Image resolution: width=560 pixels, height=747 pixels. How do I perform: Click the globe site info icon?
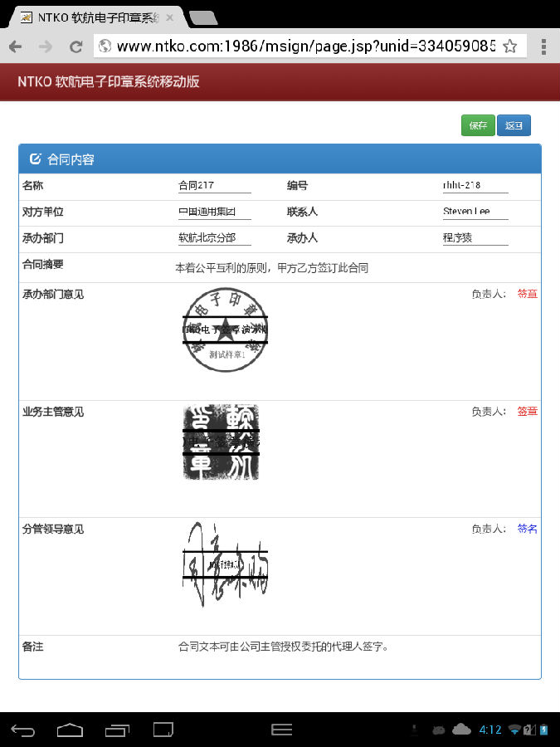click(105, 46)
